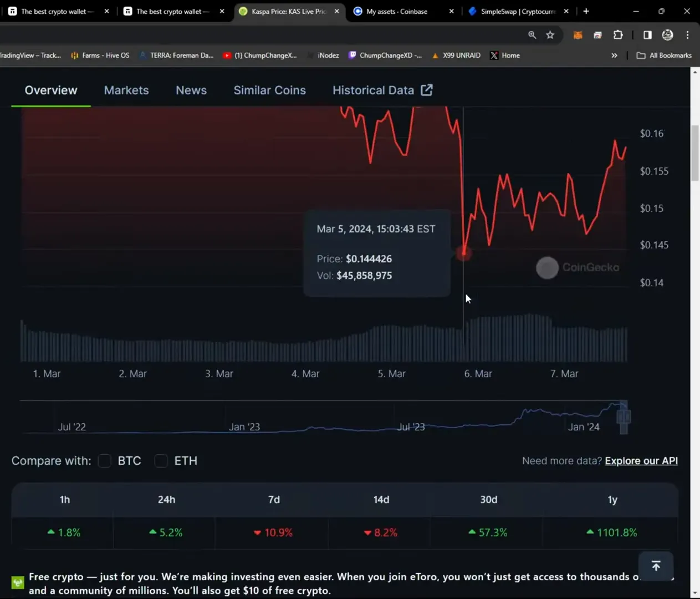Open the All Bookmarks folder
This screenshot has width=700, height=599.
(x=664, y=55)
